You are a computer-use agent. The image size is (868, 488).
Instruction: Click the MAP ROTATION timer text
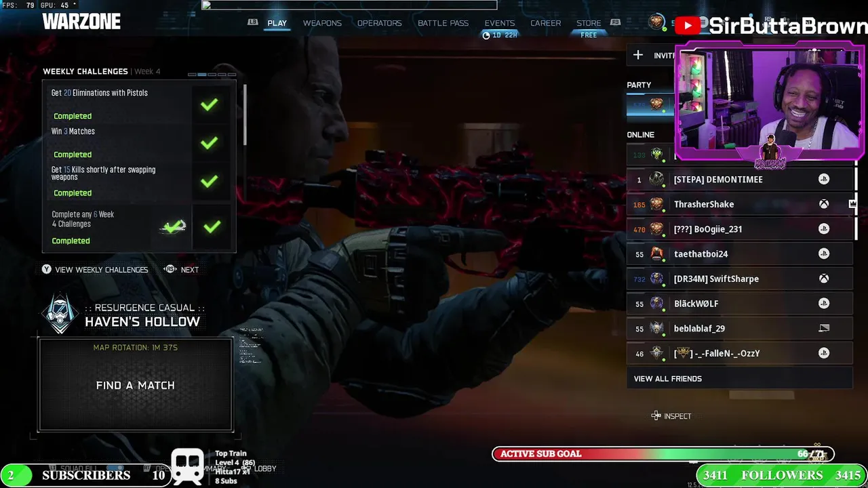point(136,348)
